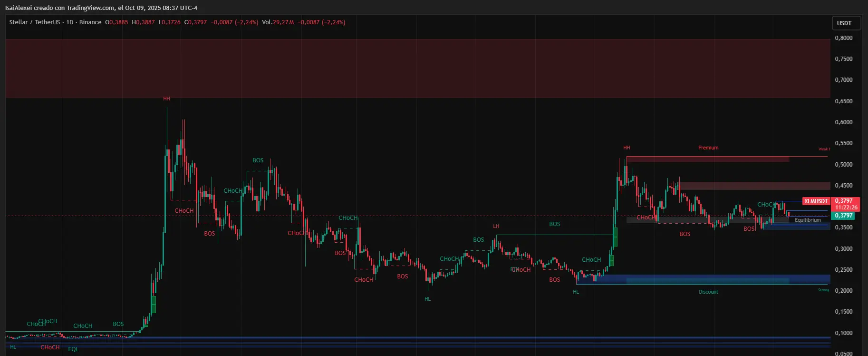This screenshot has width=868, height=356.
Task: Click the volume reading Vol.29,27M
Action: tap(278, 22)
